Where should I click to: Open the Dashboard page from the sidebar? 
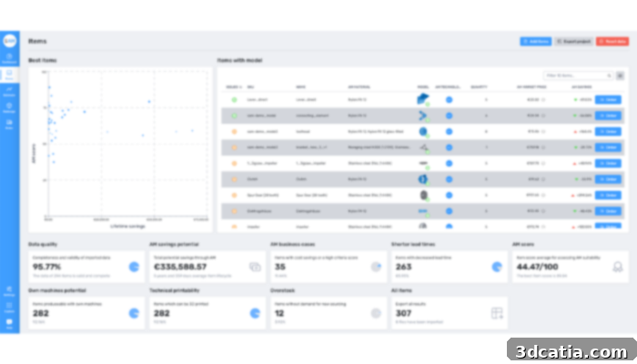(9, 57)
